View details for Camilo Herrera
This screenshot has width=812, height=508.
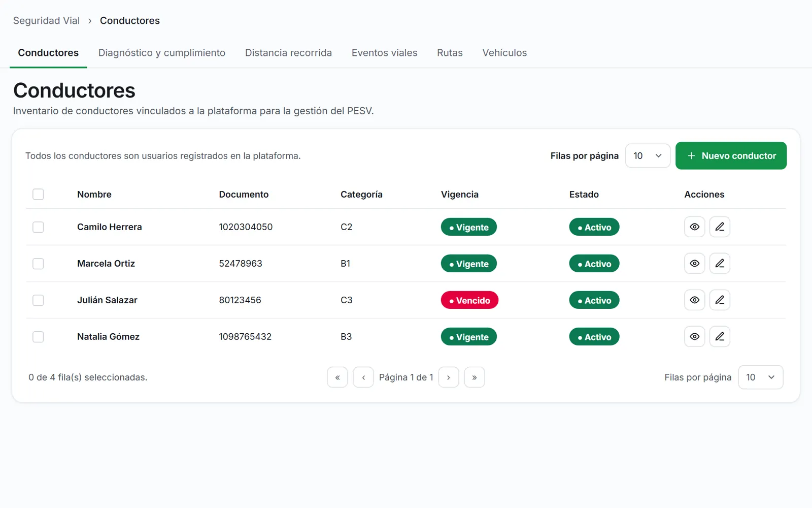tap(694, 227)
